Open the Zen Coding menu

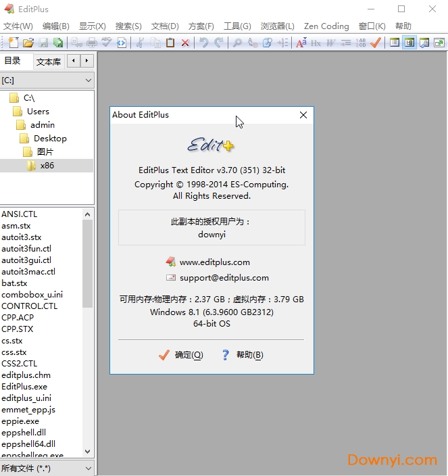pos(326,26)
